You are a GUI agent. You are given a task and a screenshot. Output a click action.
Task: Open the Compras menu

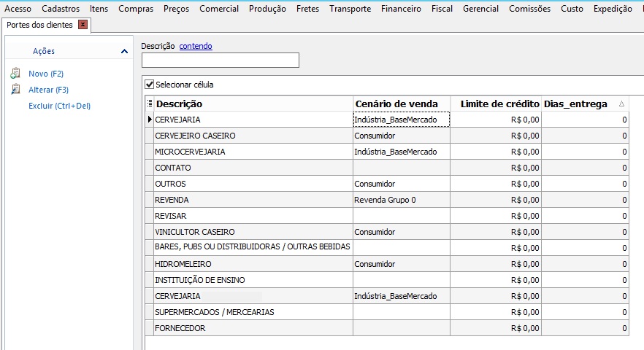point(136,9)
